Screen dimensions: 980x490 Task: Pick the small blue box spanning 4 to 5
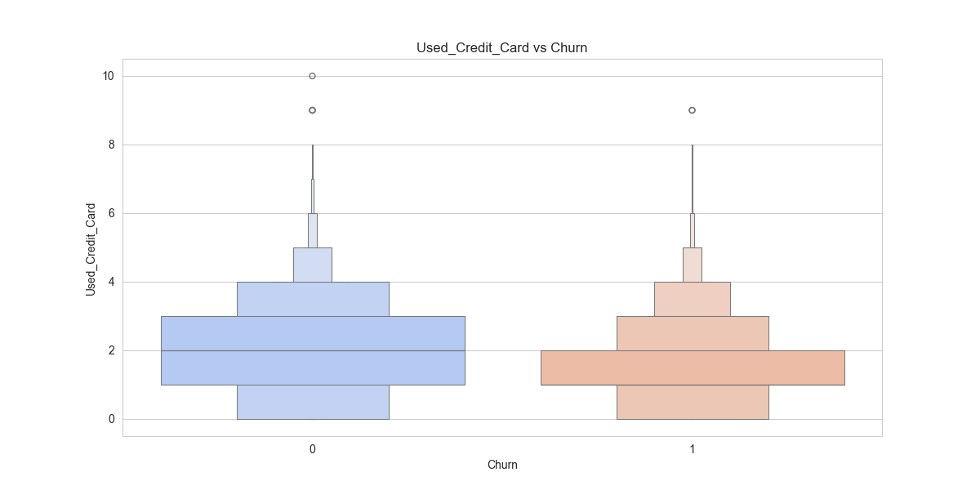313,265
